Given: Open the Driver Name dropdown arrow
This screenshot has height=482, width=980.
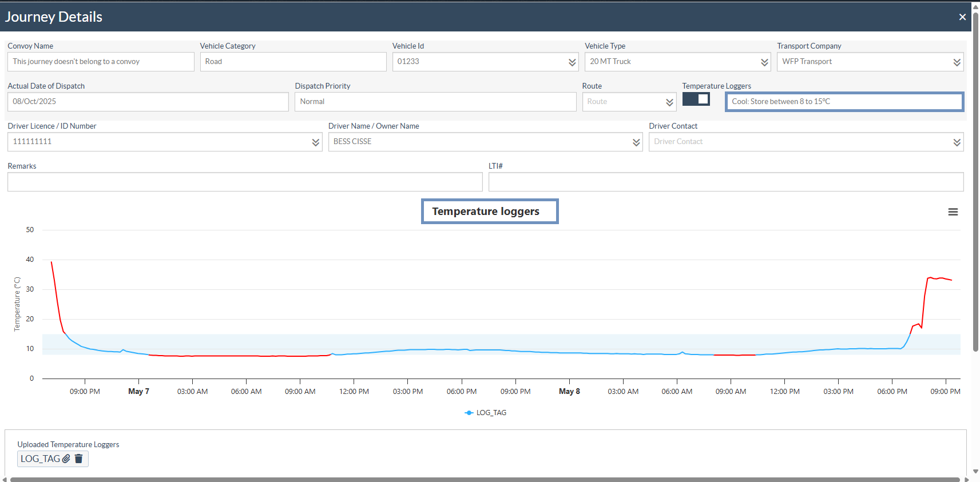Looking at the screenshot, I should 636,142.
